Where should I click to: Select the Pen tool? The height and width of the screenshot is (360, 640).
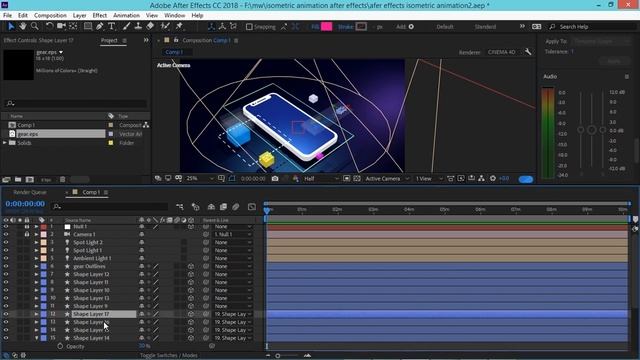(x=100, y=27)
